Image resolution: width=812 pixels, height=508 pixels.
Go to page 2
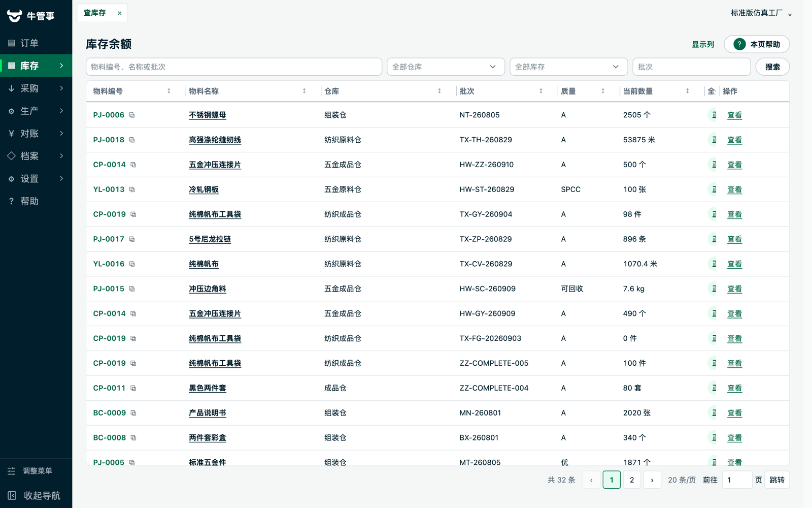(x=632, y=480)
